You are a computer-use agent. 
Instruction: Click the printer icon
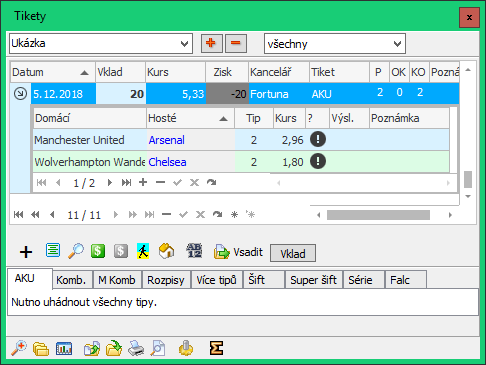click(136, 349)
